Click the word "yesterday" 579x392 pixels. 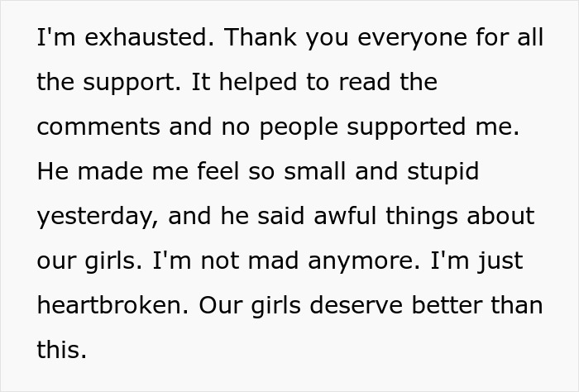coord(98,217)
